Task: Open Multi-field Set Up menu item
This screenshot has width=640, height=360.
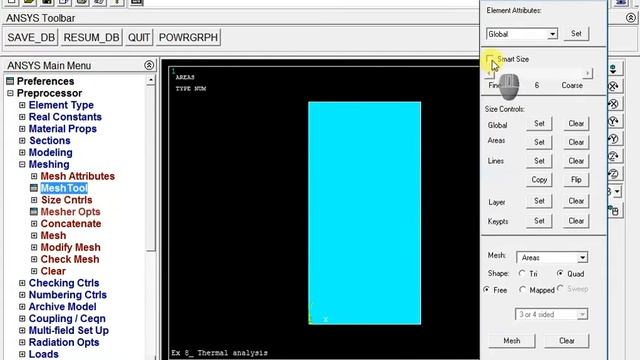Action: tap(69, 330)
